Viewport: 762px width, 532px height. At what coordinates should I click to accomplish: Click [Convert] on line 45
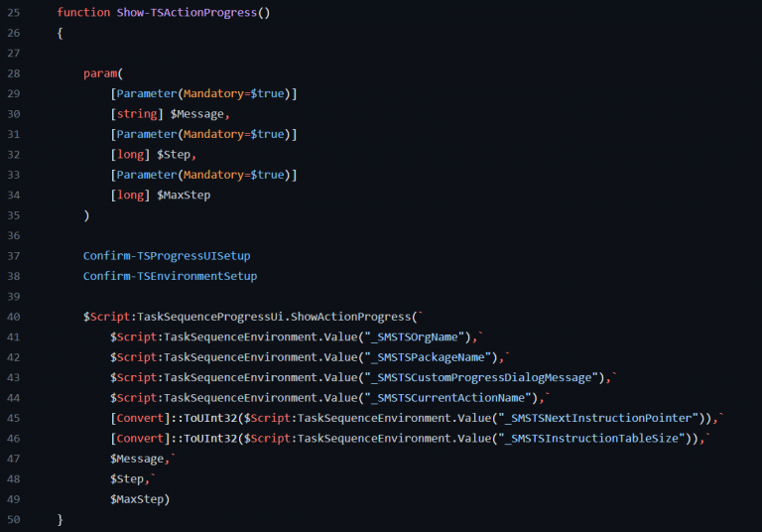click(x=140, y=418)
